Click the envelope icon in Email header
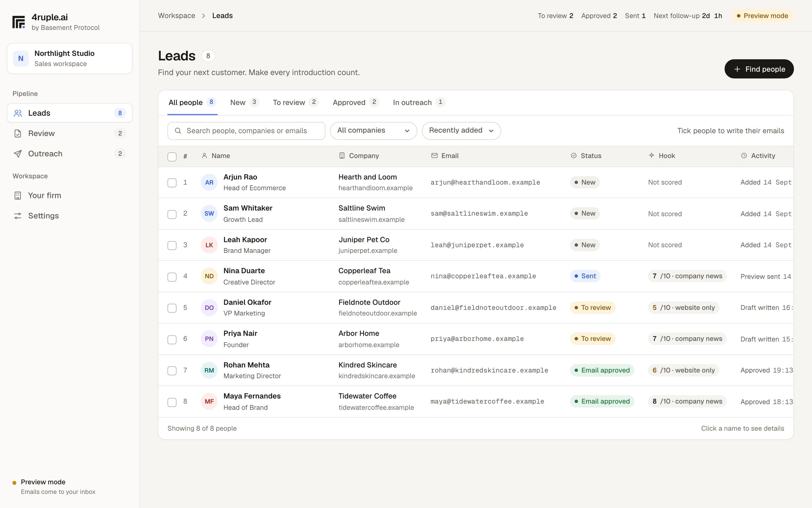The width and height of the screenshot is (812, 508). [x=434, y=156]
